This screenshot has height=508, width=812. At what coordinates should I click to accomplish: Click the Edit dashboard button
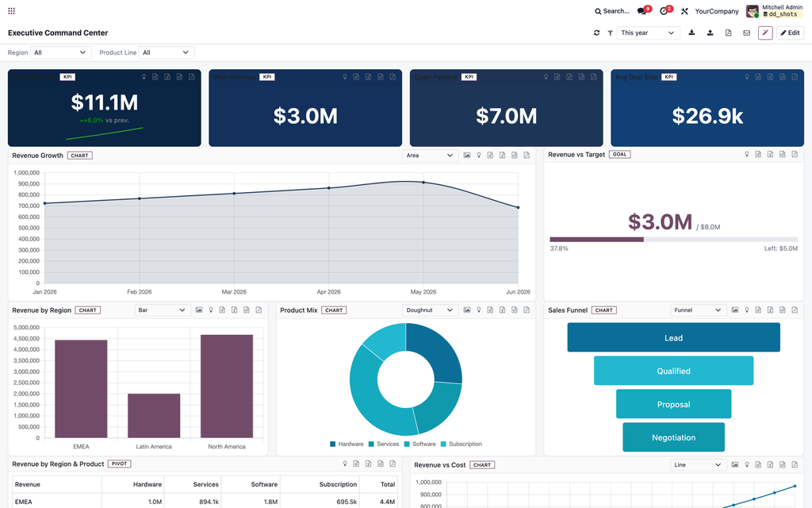[x=790, y=33]
